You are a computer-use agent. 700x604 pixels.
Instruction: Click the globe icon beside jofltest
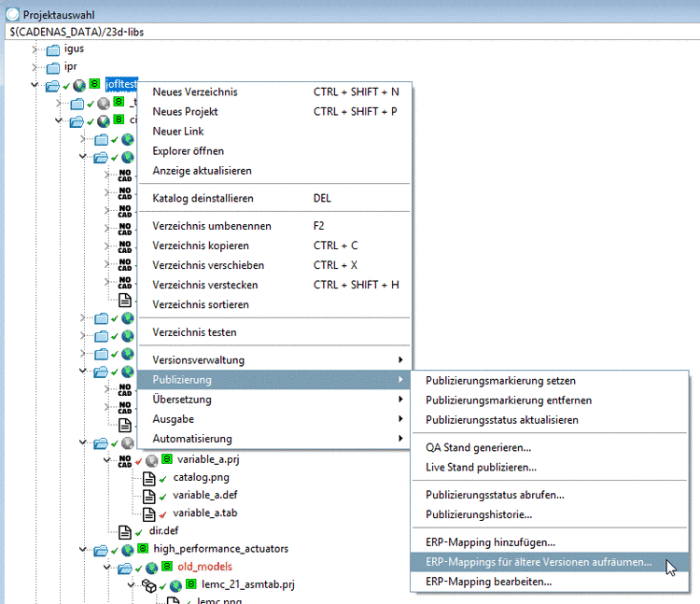coord(79,85)
